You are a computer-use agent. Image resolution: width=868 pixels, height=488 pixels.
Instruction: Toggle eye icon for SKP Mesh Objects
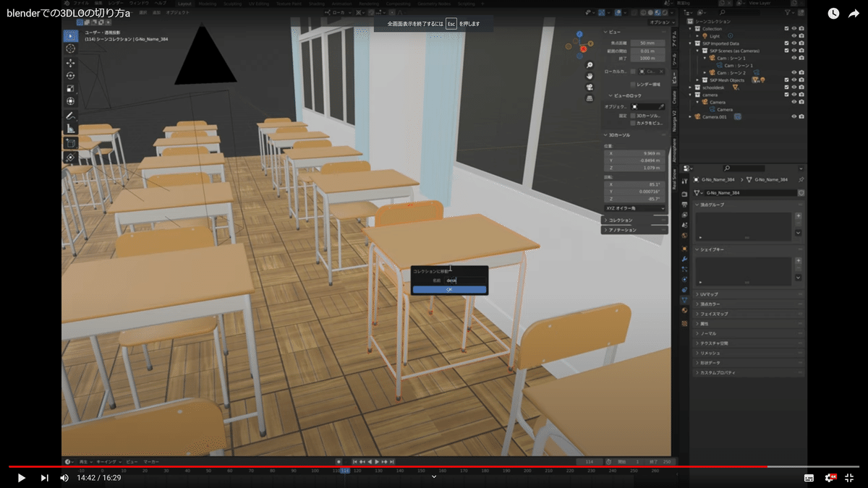point(793,80)
